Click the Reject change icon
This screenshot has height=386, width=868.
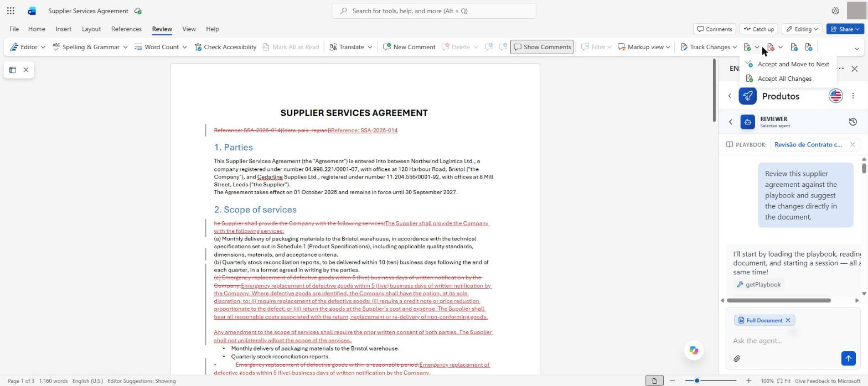pos(771,47)
